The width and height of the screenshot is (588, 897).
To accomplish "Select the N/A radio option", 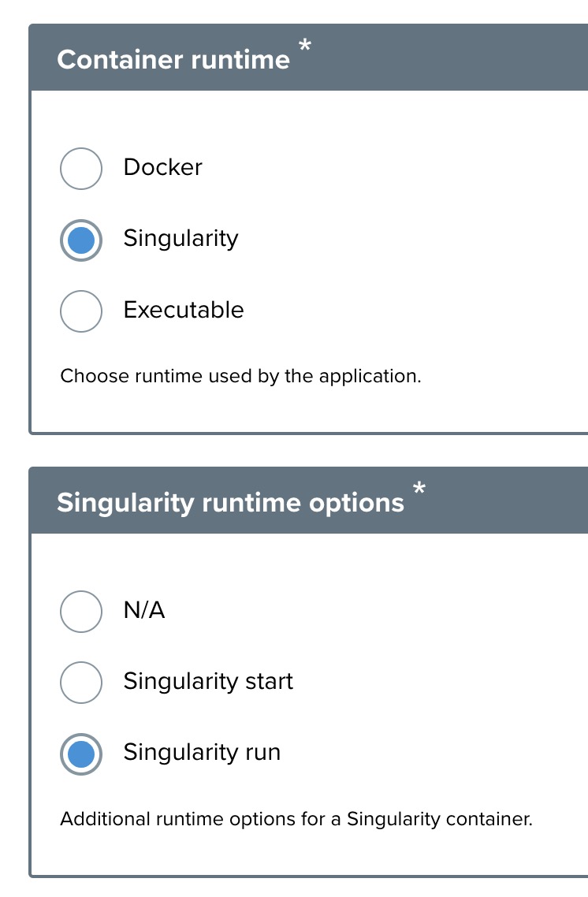I will (81, 612).
